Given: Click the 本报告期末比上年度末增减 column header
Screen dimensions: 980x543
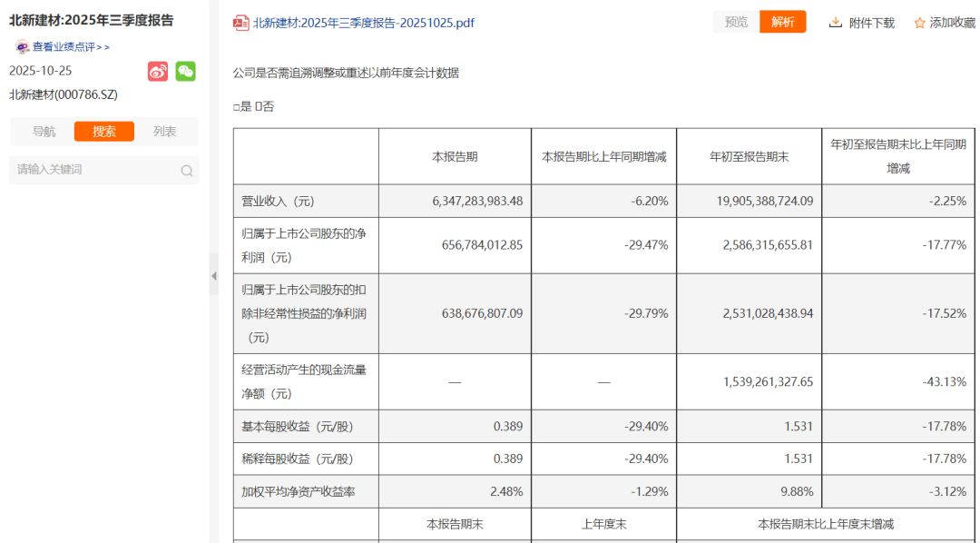Looking at the screenshot, I should [x=826, y=524].
